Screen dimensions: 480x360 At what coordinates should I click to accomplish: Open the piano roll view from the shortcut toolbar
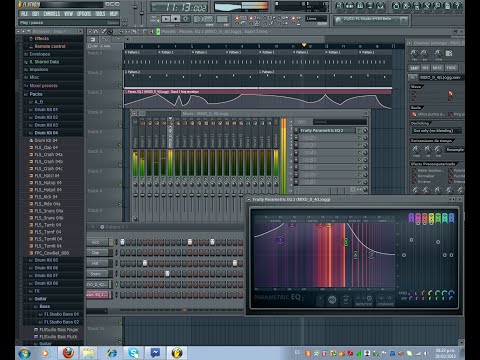tap(360, 6)
